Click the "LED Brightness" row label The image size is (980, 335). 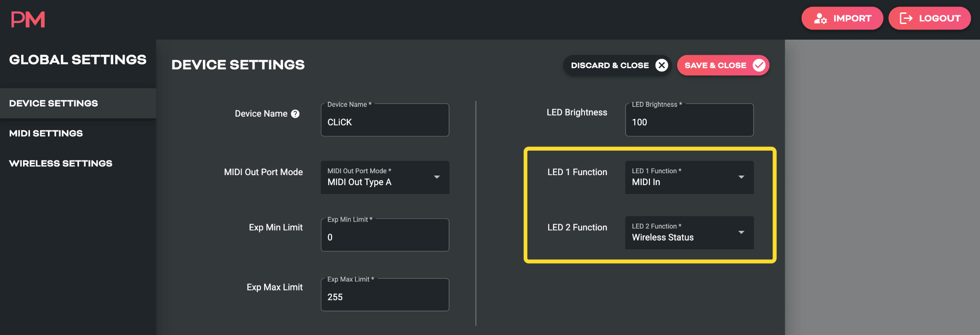pos(577,113)
